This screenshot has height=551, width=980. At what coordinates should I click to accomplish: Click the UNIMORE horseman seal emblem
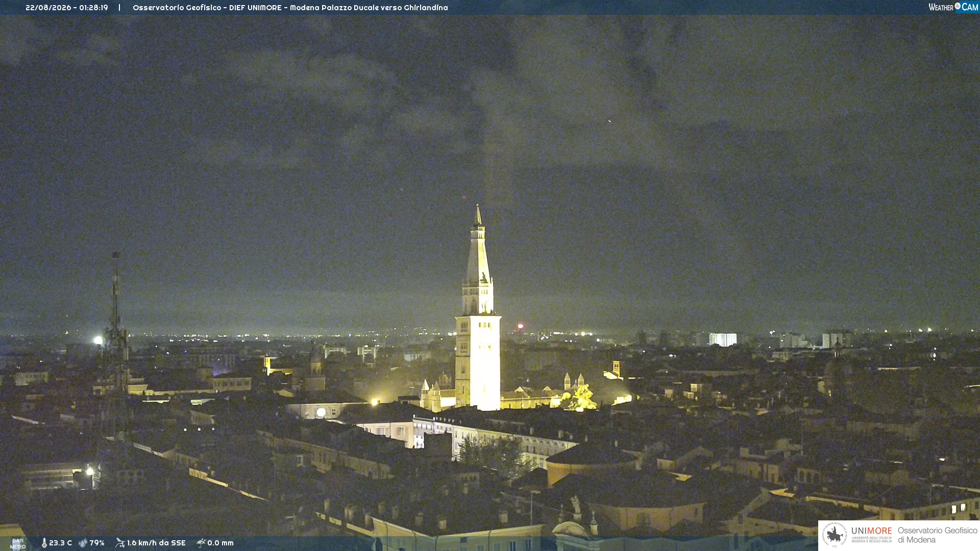(835, 535)
